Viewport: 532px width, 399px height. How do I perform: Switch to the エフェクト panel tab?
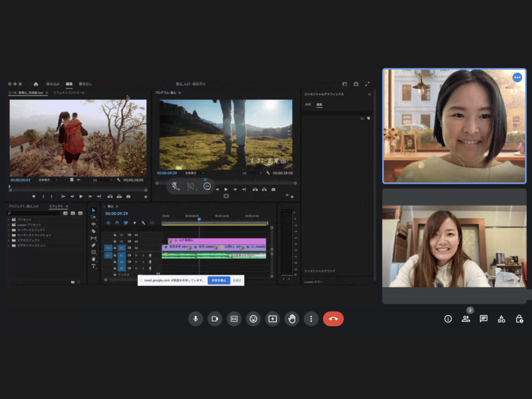(x=56, y=206)
